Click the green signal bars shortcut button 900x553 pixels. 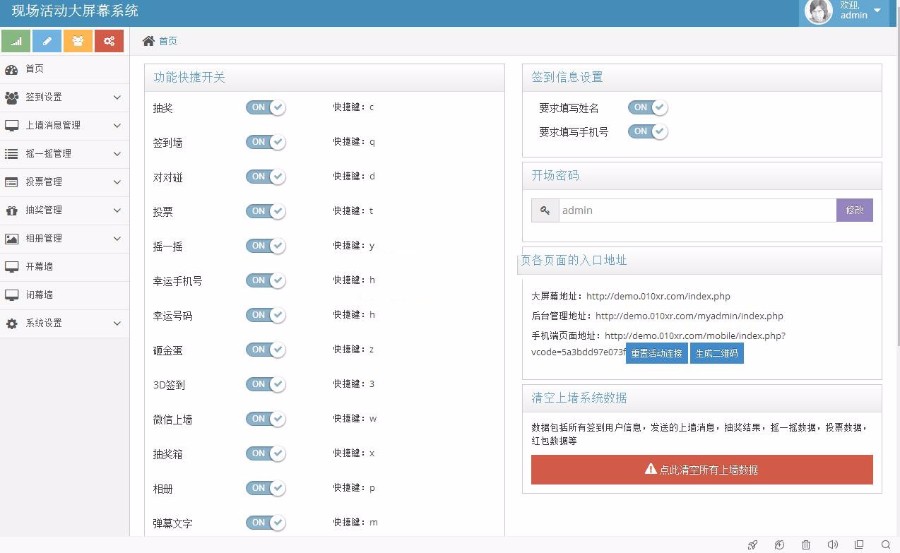(16, 41)
